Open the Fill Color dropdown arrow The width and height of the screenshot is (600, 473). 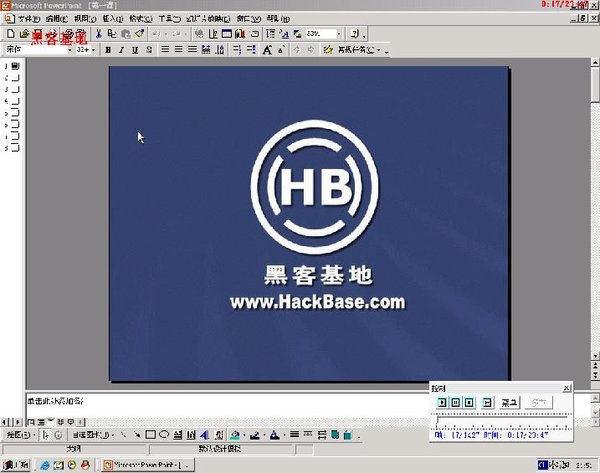(245, 435)
